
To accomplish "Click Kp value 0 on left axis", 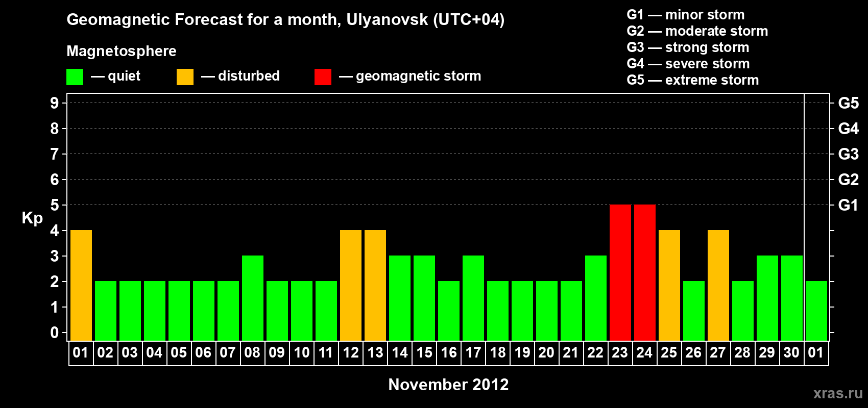I will point(55,333).
